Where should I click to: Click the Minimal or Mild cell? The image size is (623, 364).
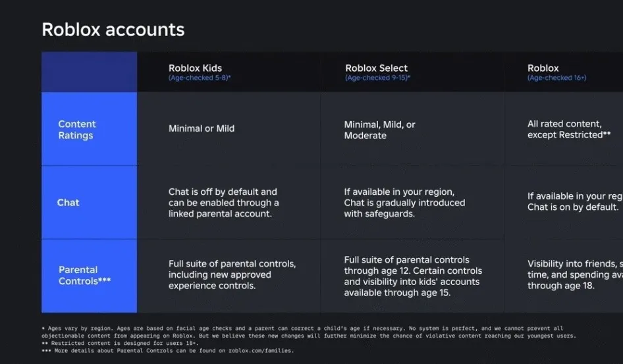point(202,128)
